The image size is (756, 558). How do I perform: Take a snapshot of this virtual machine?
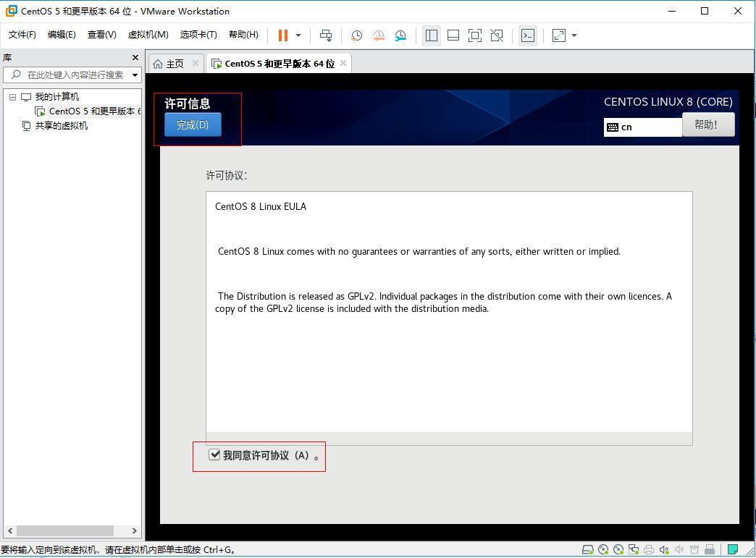(356, 35)
